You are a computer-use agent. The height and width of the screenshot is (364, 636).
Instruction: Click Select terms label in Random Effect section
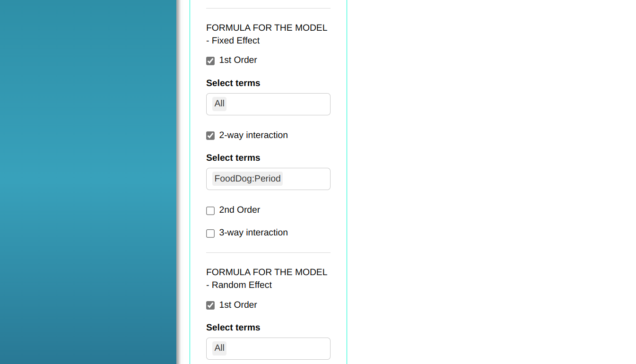pyautogui.click(x=233, y=327)
